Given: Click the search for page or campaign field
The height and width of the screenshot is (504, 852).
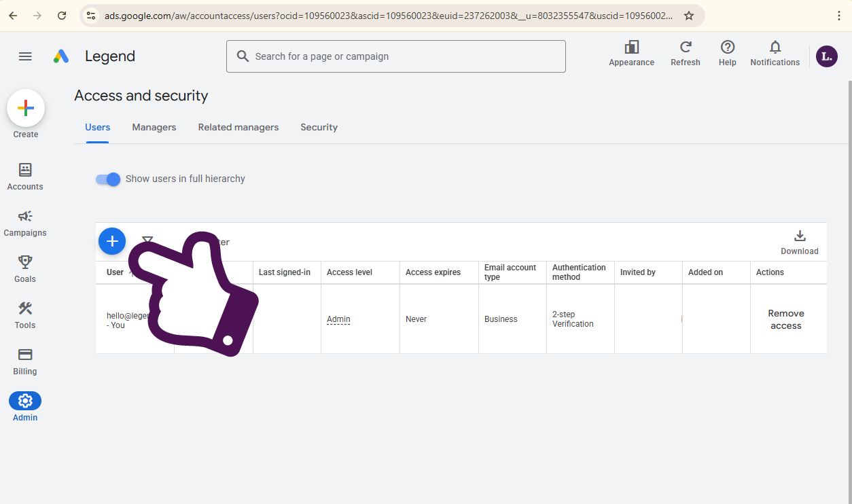Looking at the screenshot, I should pos(396,56).
